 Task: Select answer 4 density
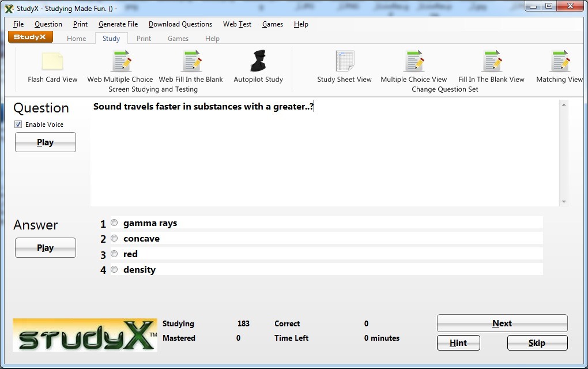click(x=114, y=269)
